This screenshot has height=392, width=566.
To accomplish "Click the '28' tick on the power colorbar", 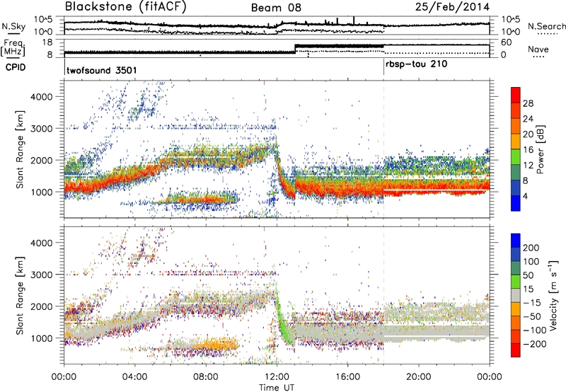I will tap(528, 103).
